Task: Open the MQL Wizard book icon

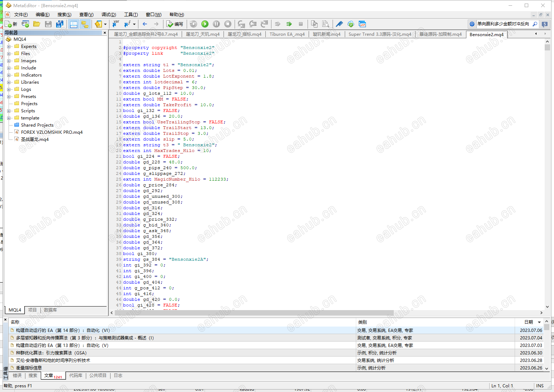Action: [98, 24]
